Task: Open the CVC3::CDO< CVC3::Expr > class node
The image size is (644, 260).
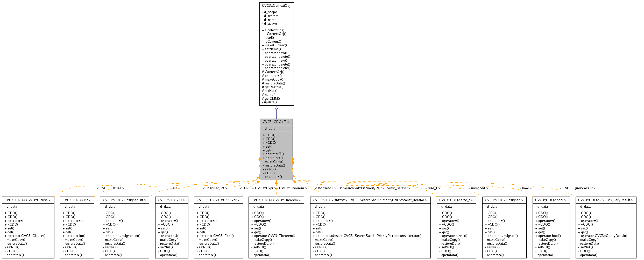Action: (218, 200)
